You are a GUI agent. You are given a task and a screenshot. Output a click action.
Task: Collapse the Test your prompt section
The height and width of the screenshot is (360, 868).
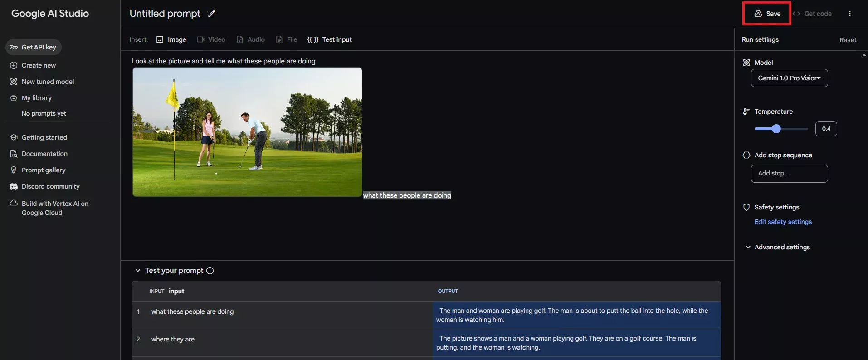(138, 271)
